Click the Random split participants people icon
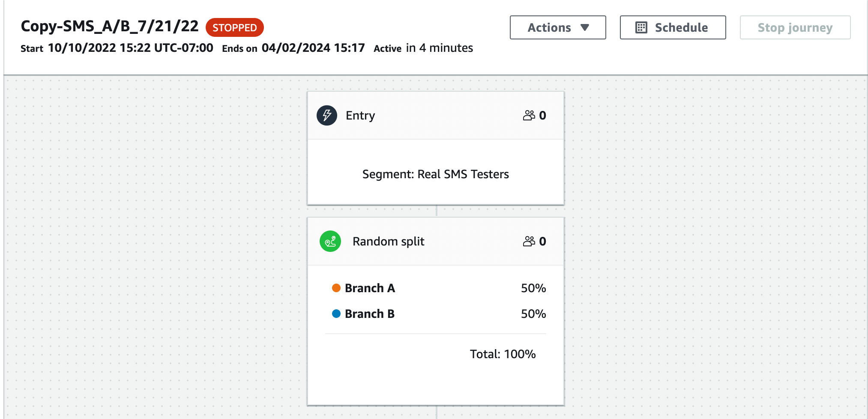This screenshot has height=419, width=868. (x=529, y=241)
